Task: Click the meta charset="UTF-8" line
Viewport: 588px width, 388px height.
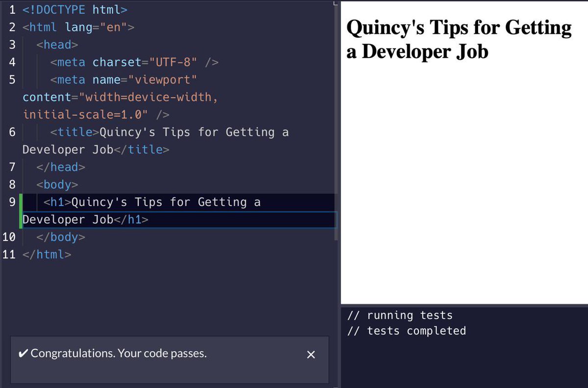Action: point(134,62)
